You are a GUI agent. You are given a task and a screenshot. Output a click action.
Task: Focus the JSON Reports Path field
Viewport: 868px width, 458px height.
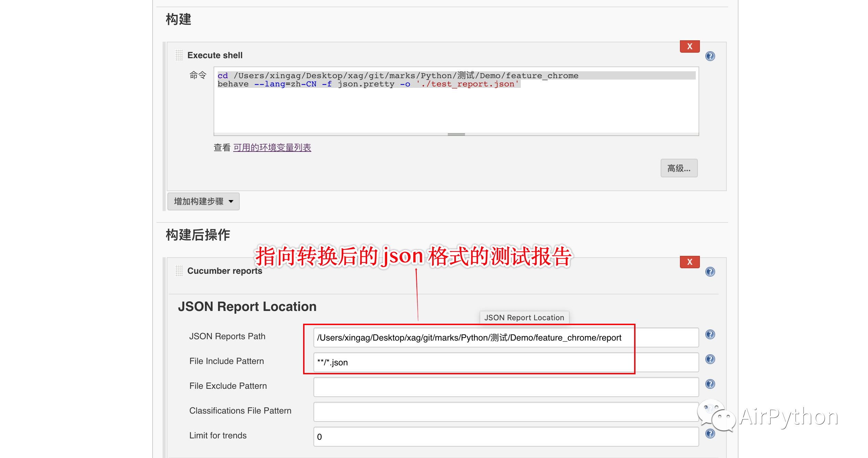click(x=506, y=337)
